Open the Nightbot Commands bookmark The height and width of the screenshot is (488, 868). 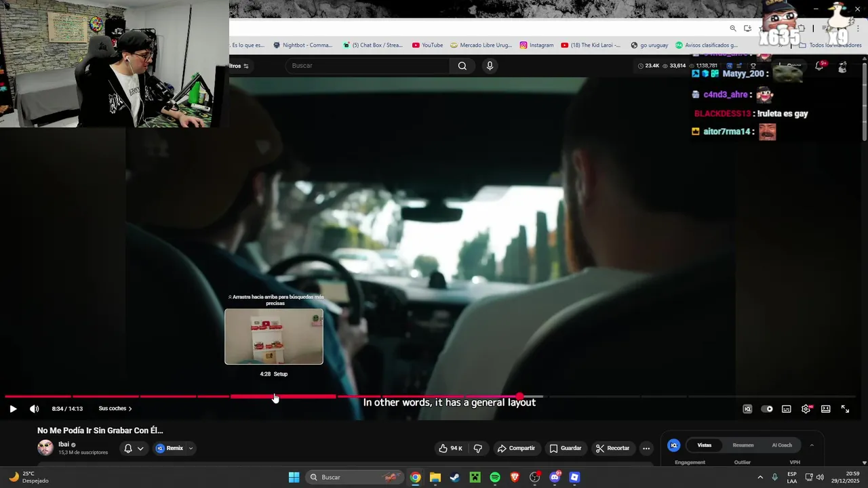tap(302, 45)
